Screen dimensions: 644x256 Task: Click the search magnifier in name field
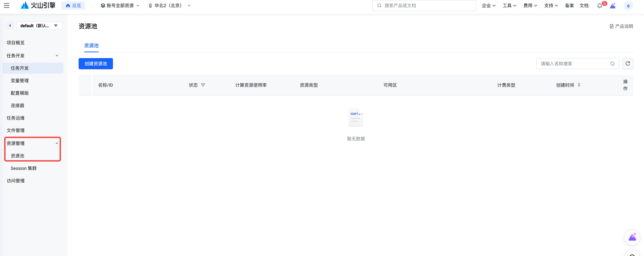point(612,64)
